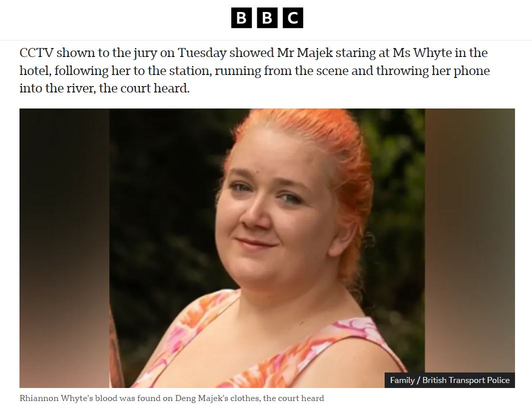Click the word CCTV in the paragraph

pyautogui.click(x=36, y=52)
